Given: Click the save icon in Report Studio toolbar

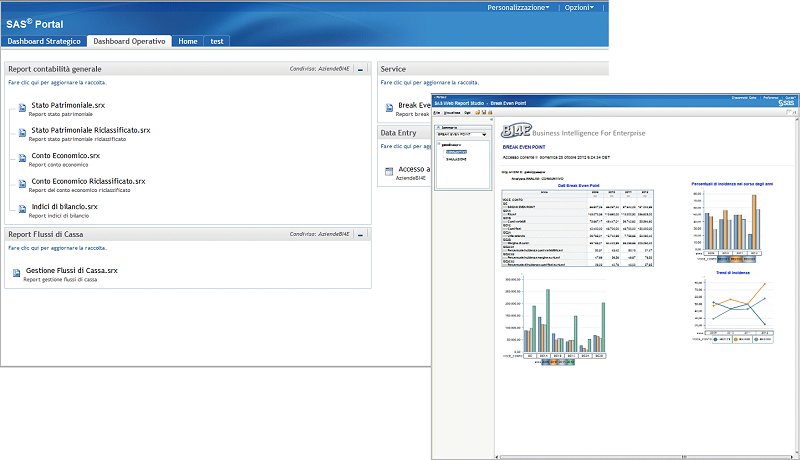Looking at the screenshot, I should (484, 112).
